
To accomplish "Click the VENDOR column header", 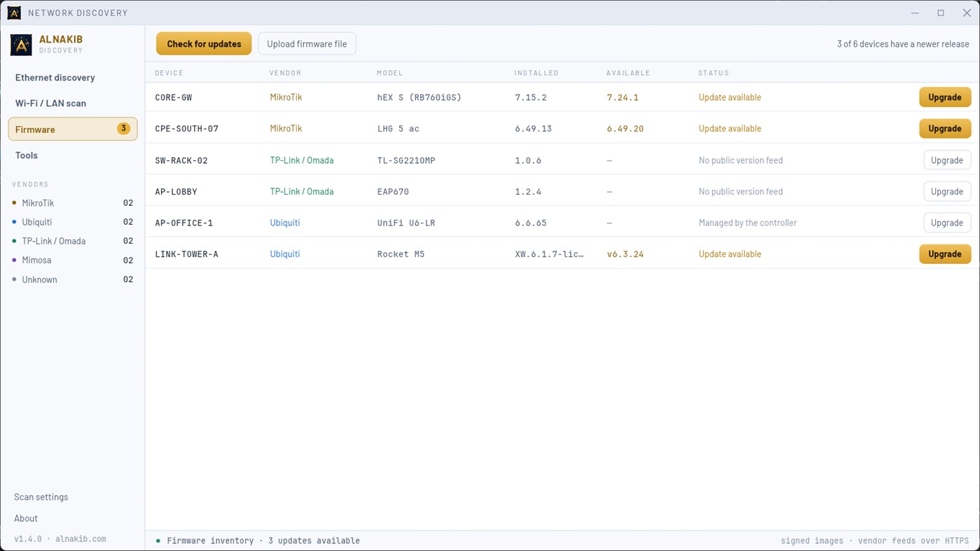I will click(286, 73).
